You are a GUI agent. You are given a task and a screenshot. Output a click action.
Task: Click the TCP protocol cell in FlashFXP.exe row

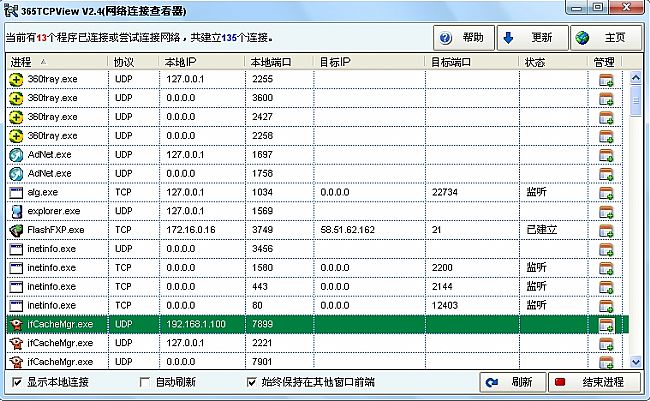tap(123, 230)
